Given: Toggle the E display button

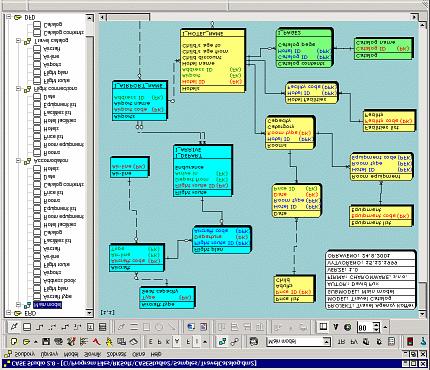Looking at the screenshot, I should point(150,342).
